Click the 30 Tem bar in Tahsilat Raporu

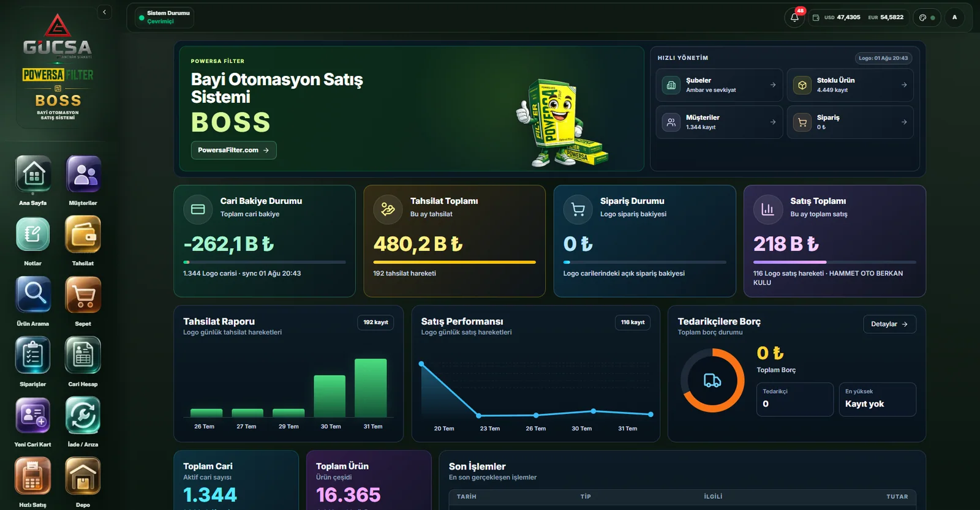[x=330, y=396]
